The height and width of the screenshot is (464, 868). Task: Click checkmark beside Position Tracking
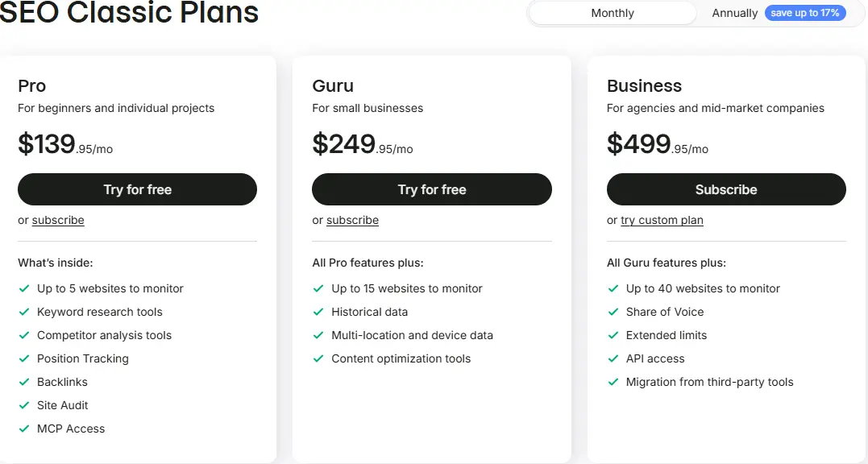click(x=24, y=358)
